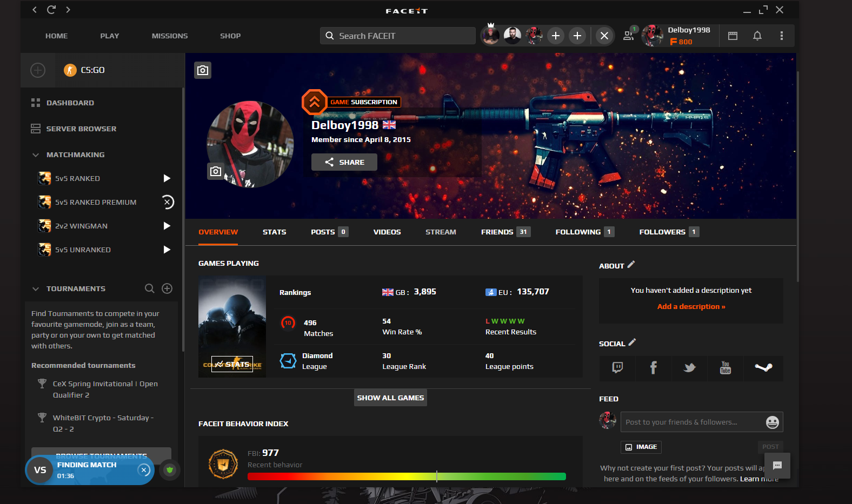Image resolution: width=852 pixels, height=504 pixels.
Task: Click the Add a description link
Action: point(691,307)
